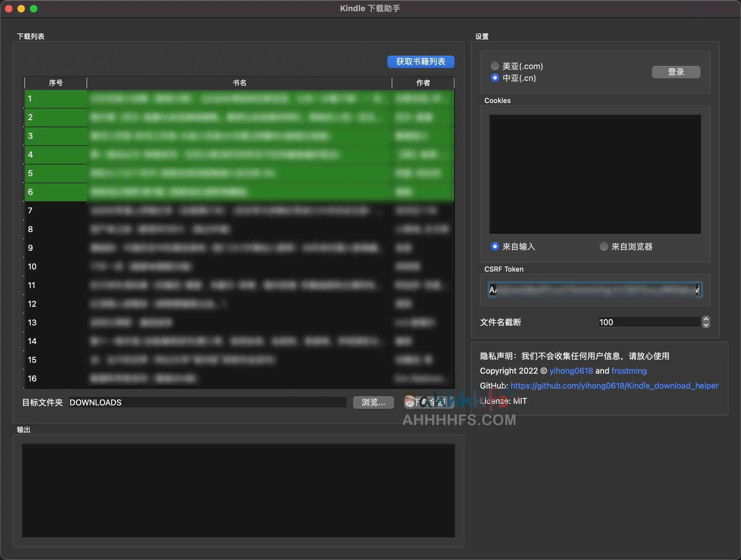Click the green window zoom button
Viewport: 741px width, 560px height.
34,9
